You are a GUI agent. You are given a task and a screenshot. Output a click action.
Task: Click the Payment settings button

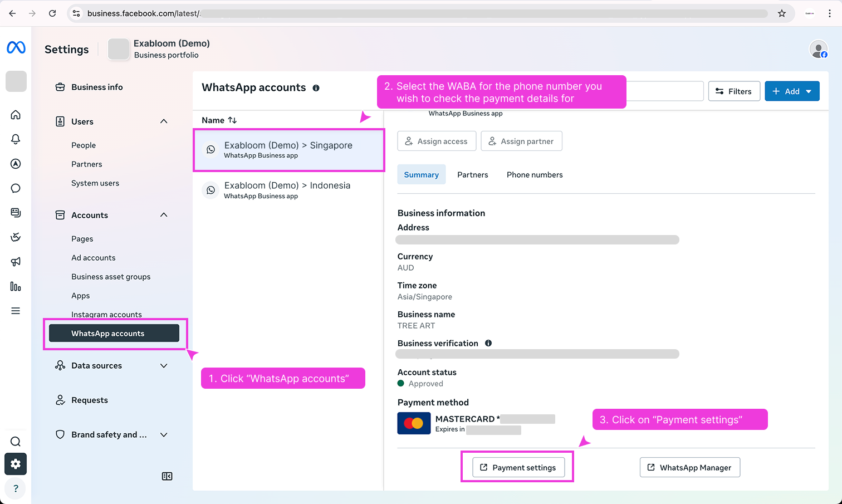[x=517, y=467]
